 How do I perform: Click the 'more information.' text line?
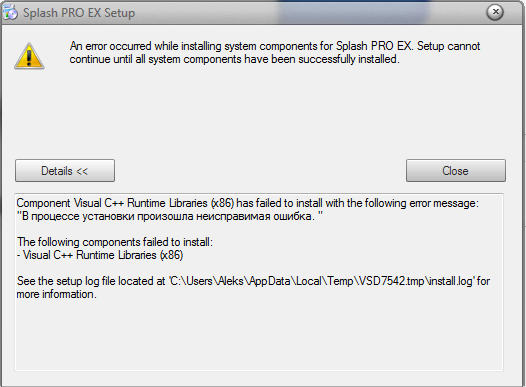(57, 294)
